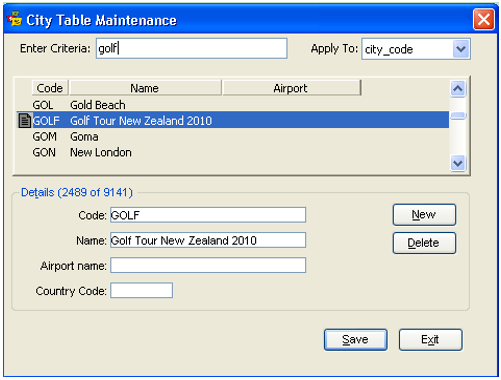
Task: Click the Exit button
Action: tap(430, 340)
